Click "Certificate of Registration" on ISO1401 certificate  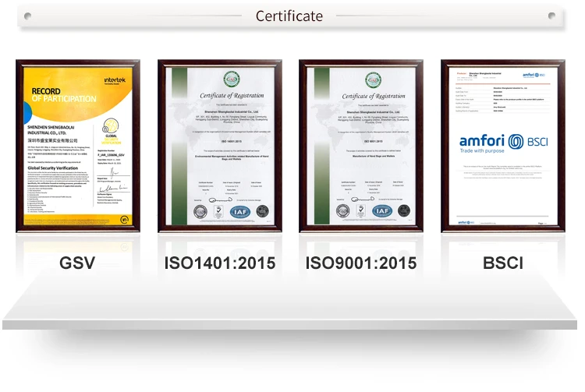[232, 96]
